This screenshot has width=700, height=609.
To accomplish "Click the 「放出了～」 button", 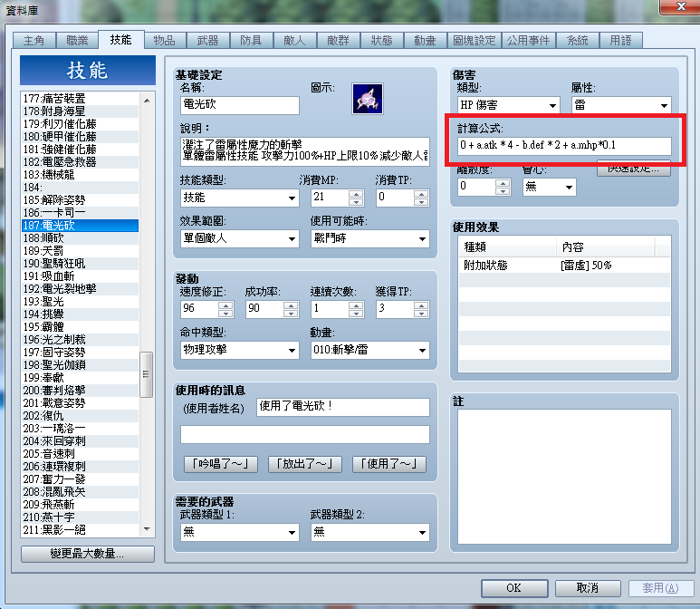I will click(305, 464).
